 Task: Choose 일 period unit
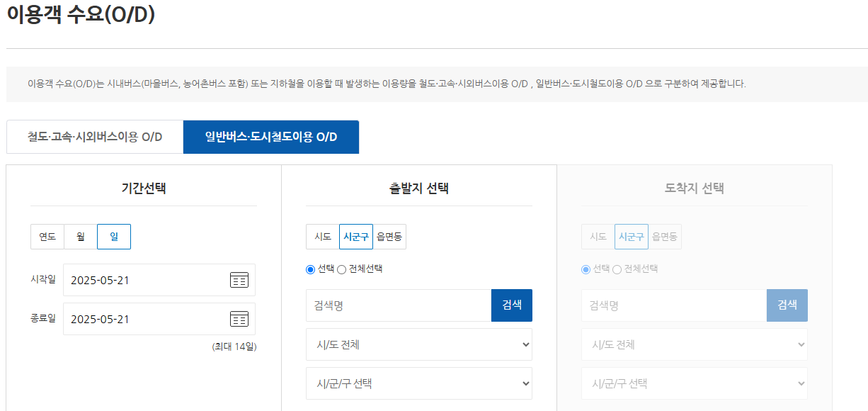click(x=114, y=237)
